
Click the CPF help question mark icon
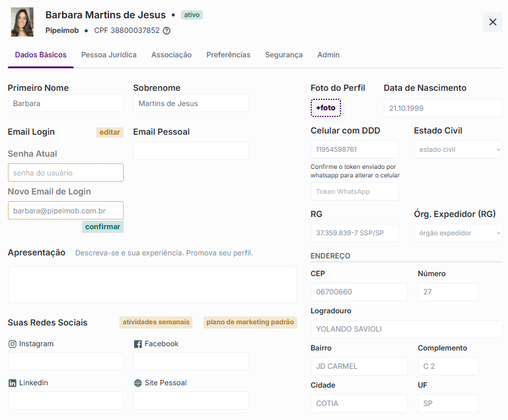(167, 30)
